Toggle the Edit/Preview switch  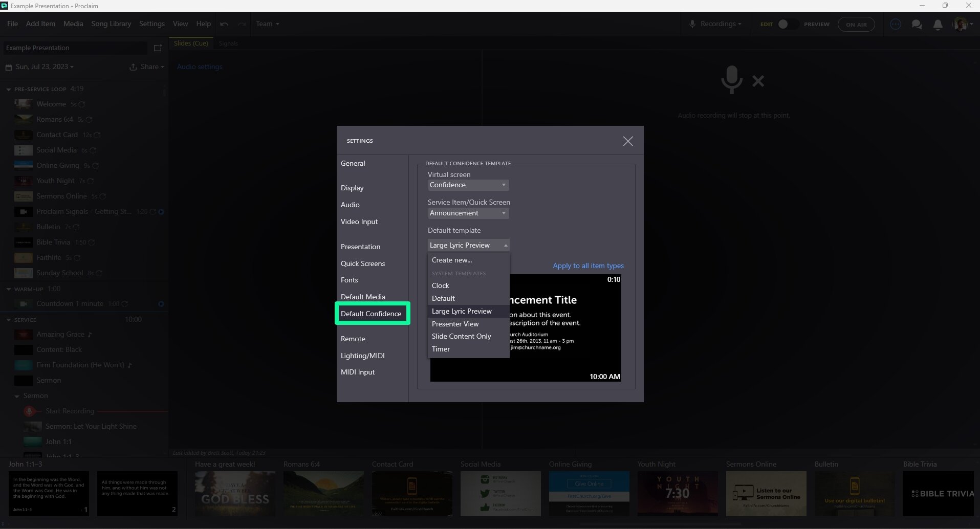click(x=787, y=24)
